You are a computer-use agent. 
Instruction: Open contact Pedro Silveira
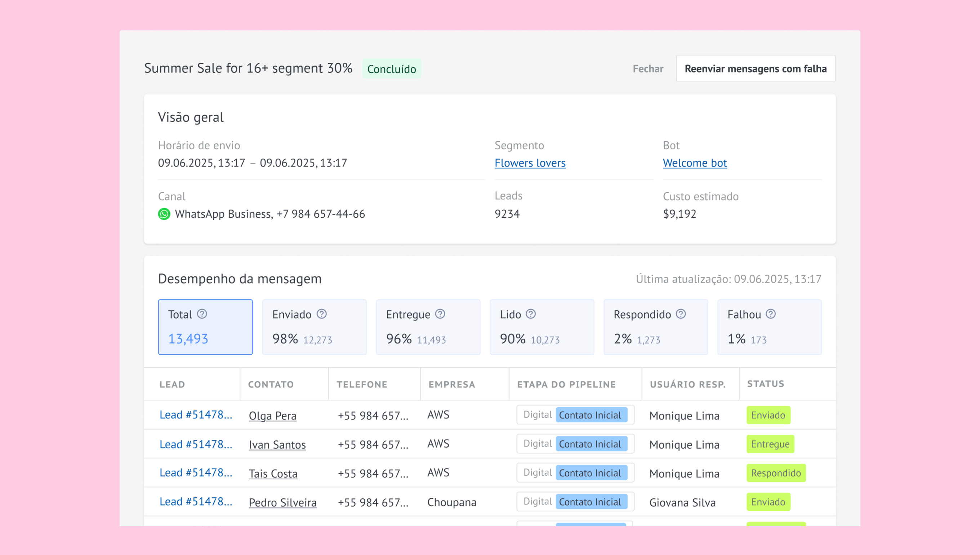(282, 502)
